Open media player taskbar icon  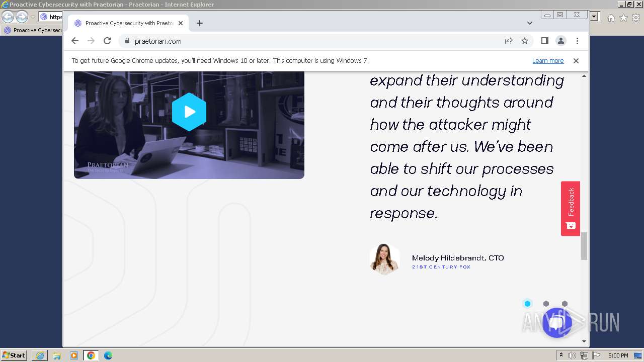74,355
